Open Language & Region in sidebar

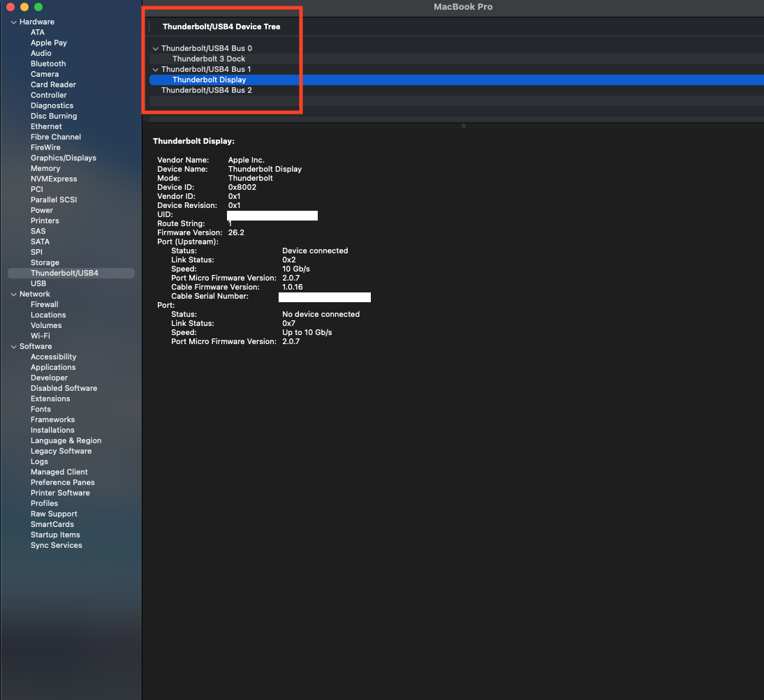[66, 440]
